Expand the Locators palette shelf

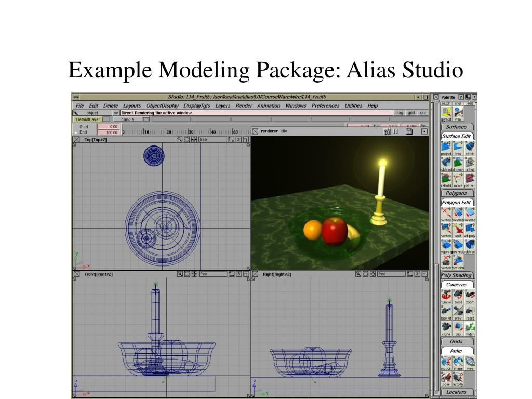456,392
